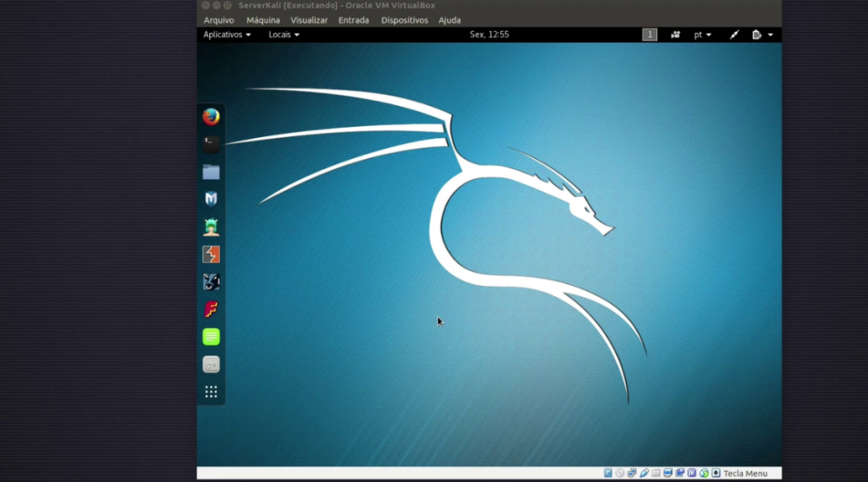Click workspace indicator number 1
Viewport: 868px width, 482px height.
649,35
